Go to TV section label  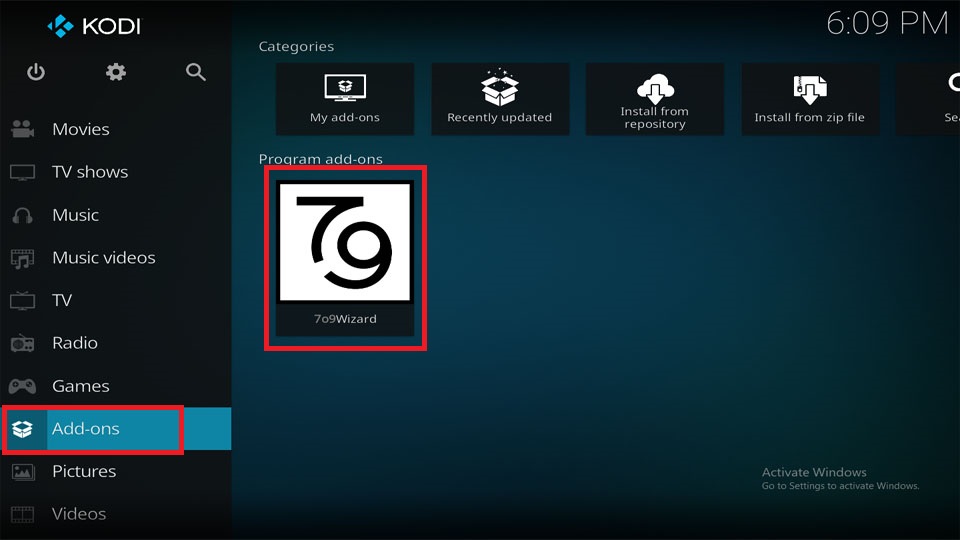pyautogui.click(x=62, y=300)
